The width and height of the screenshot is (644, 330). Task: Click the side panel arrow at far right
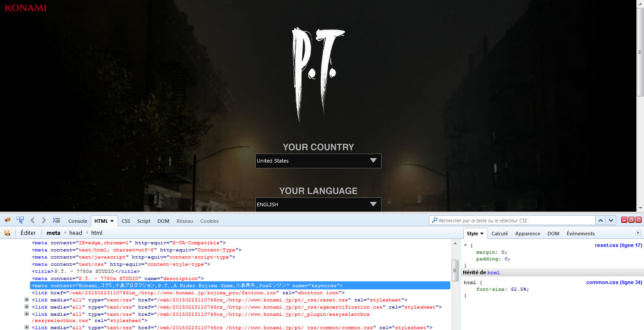(638, 233)
